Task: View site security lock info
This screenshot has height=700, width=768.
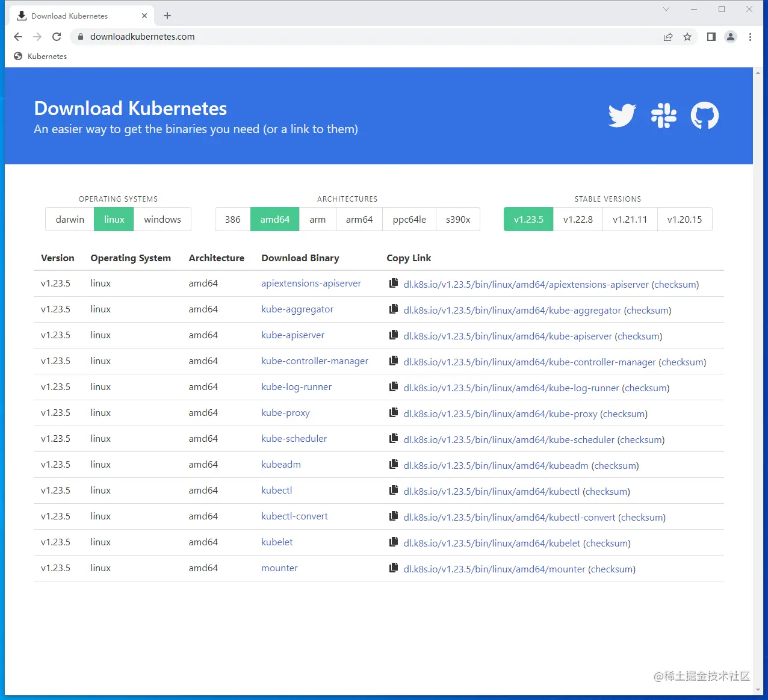Action: click(80, 37)
